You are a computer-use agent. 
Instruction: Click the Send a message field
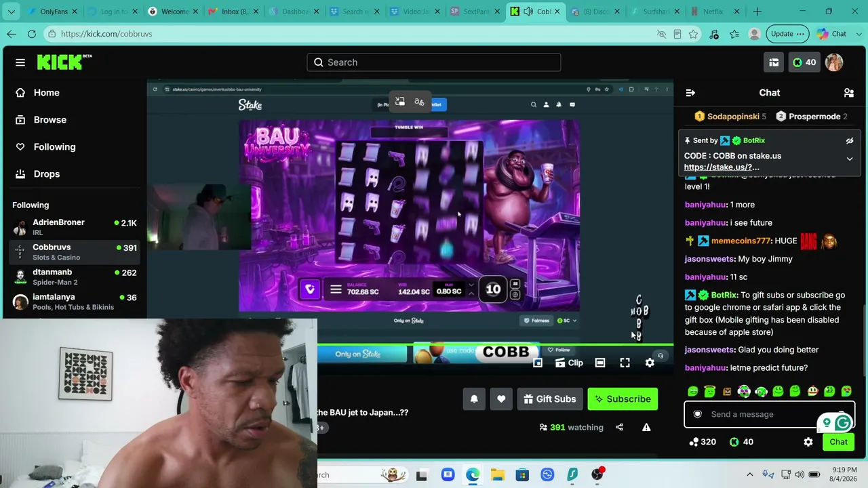pyautogui.click(x=770, y=414)
